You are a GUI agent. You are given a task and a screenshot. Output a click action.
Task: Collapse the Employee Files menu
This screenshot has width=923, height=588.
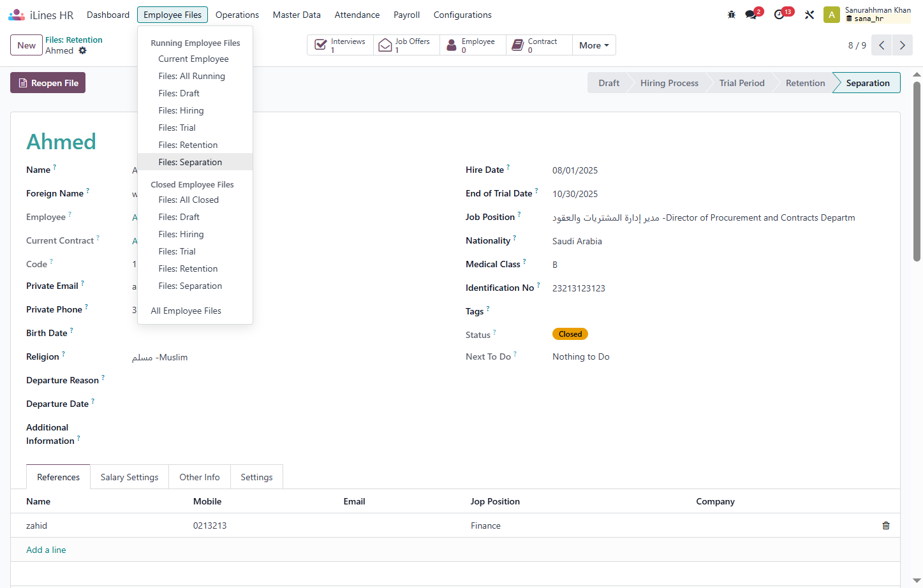pos(172,15)
